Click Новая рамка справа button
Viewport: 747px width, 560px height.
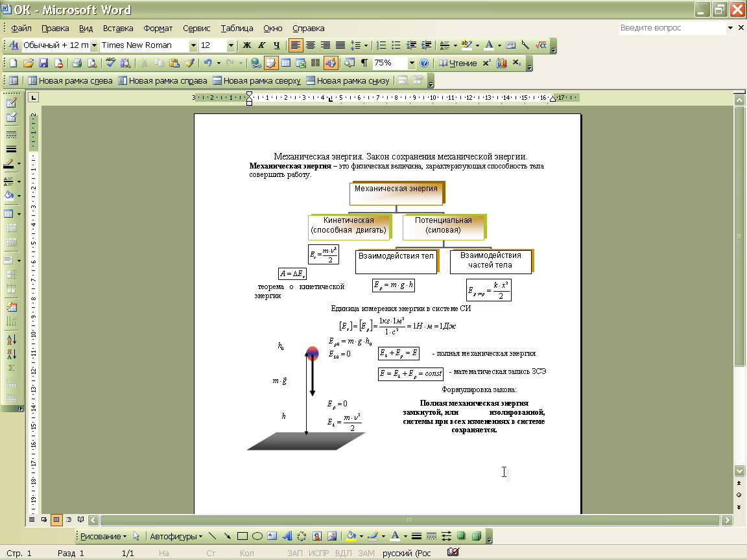point(163,80)
